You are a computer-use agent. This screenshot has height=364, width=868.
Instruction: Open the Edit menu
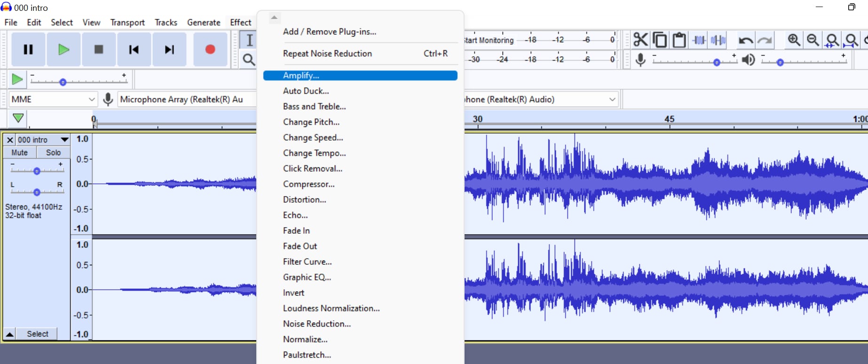(x=34, y=23)
